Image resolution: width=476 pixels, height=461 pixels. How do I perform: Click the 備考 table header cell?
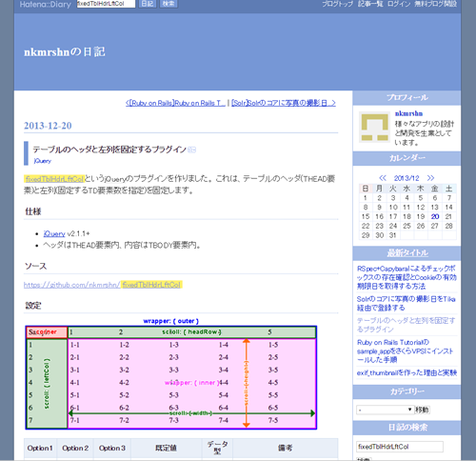point(286,448)
